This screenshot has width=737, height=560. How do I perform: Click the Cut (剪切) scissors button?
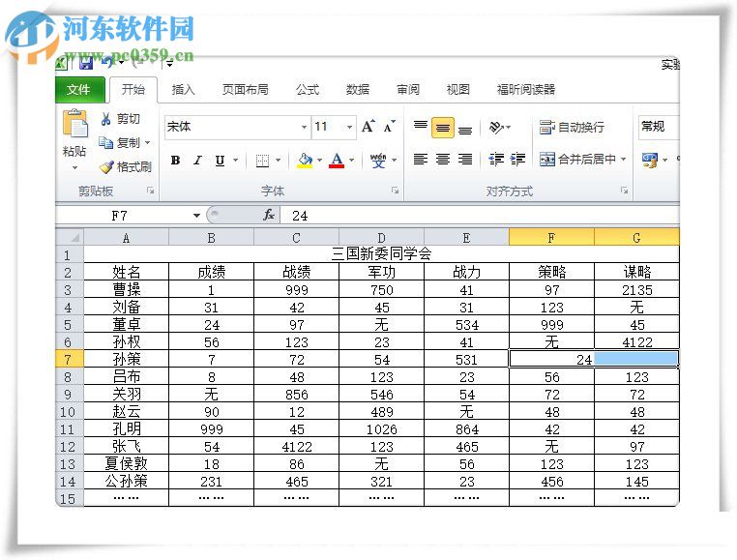click(x=120, y=119)
